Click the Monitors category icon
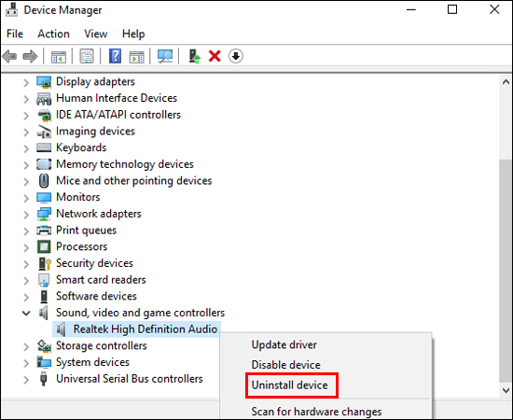 [x=44, y=197]
